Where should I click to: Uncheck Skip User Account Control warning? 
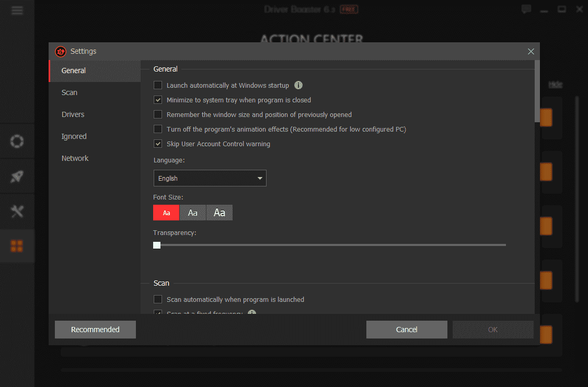pos(158,144)
